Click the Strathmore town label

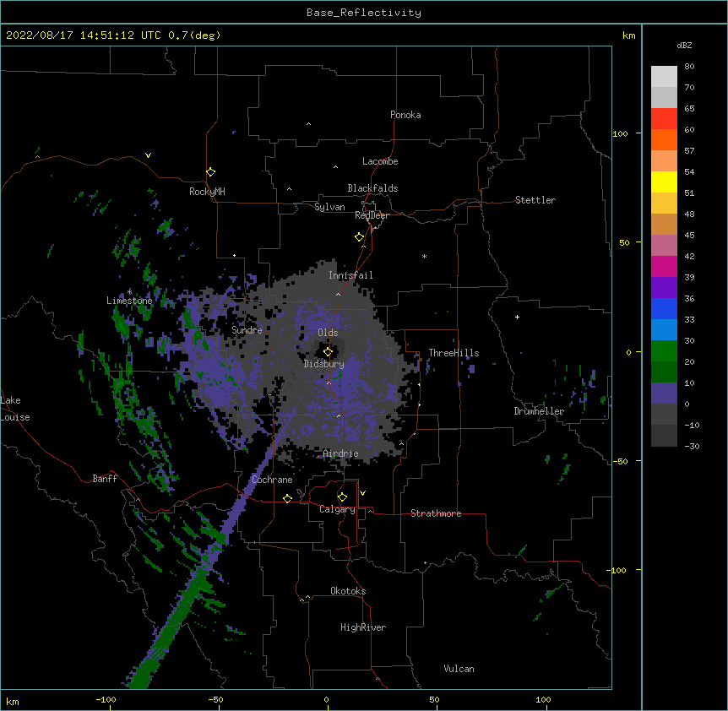point(436,513)
